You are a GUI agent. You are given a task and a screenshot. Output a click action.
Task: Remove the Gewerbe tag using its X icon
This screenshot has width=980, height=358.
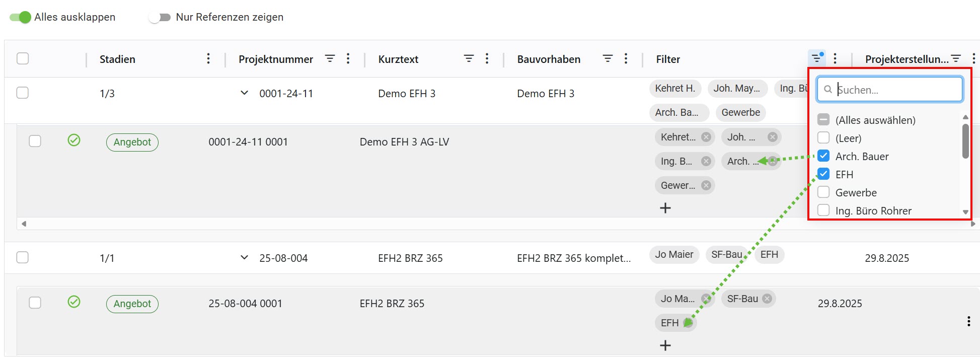[x=707, y=185]
